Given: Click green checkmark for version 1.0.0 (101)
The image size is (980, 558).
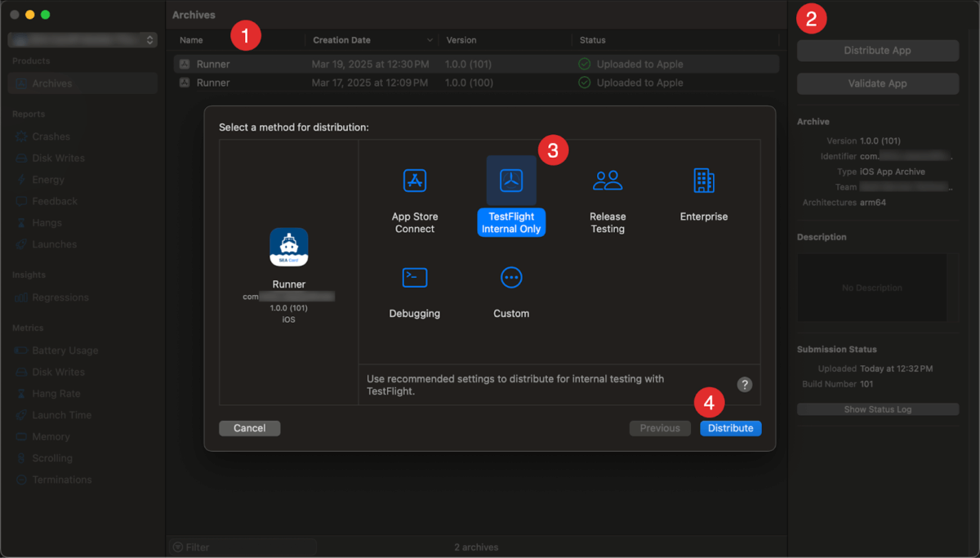Looking at the screenshot, I should 584,64.
